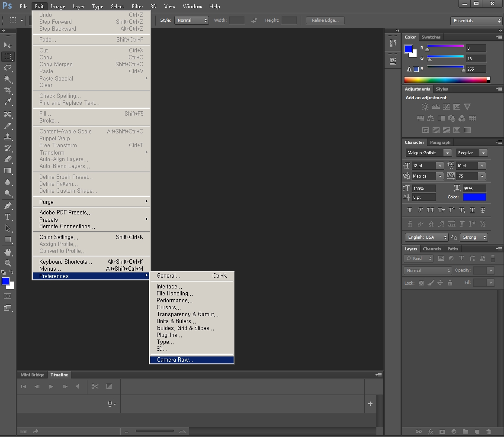Create a new layer icon
Screen dimensions: 504x437
pyautogui.click(x=477, y=431)
